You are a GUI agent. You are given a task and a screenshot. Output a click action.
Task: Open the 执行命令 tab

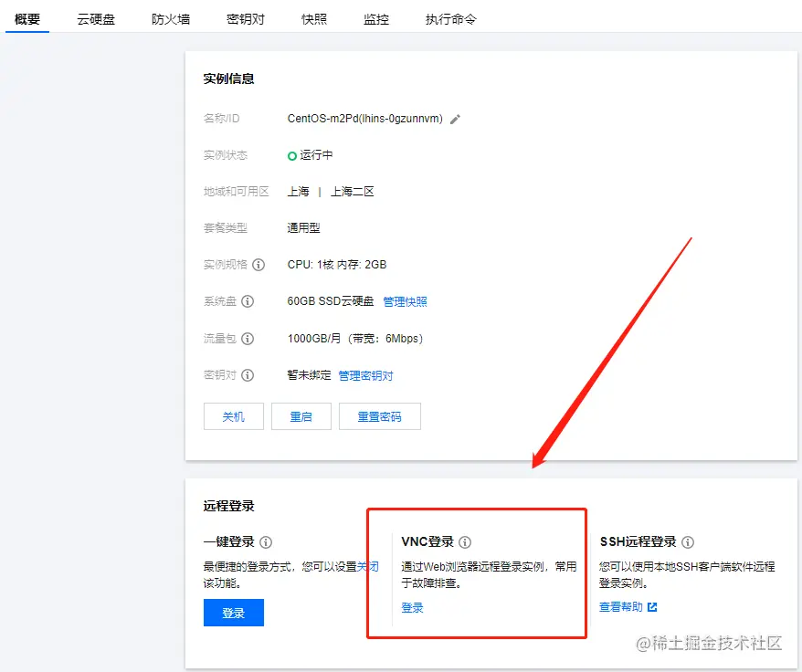pos(450,19)
